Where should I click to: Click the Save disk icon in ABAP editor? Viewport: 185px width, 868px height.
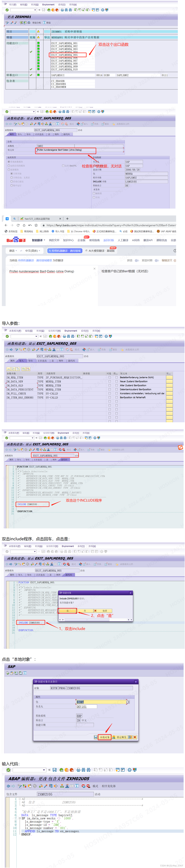click(x=54, y=770)
